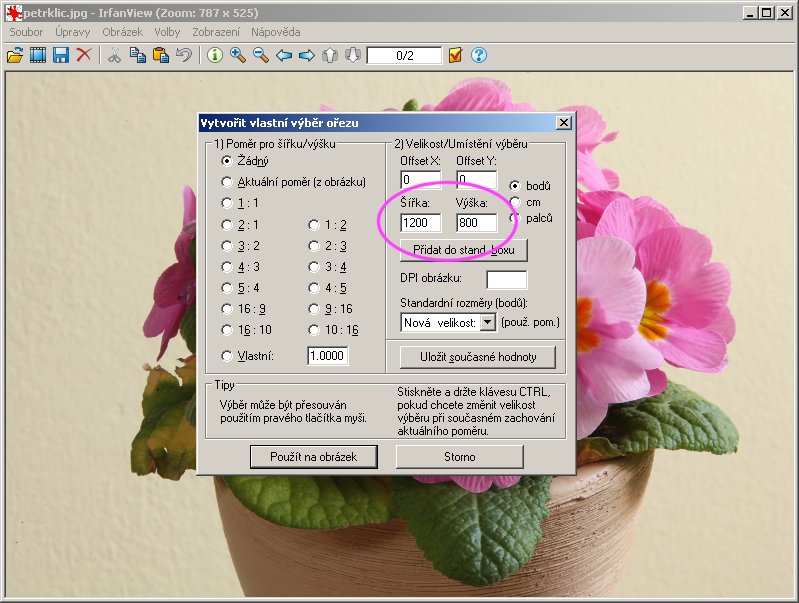799x603 pixels.
Task: Go to next image right arrow
Action: pos(307,55)
